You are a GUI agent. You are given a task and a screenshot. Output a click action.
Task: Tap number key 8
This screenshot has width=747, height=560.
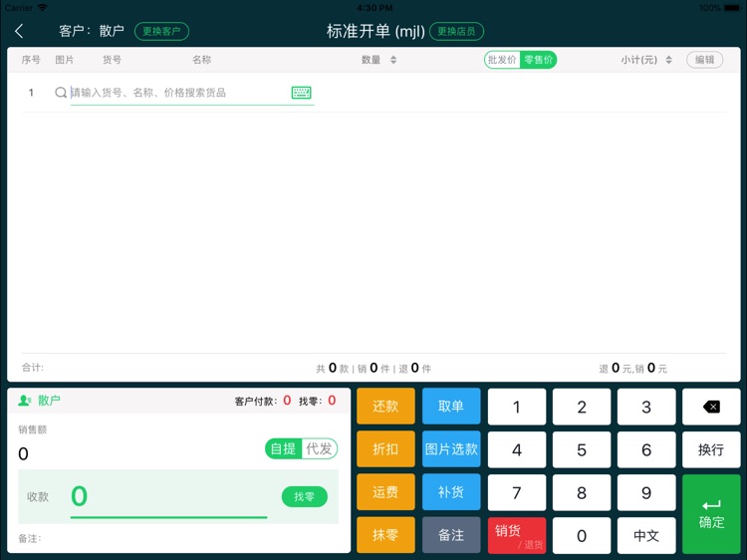pos(582,492)
